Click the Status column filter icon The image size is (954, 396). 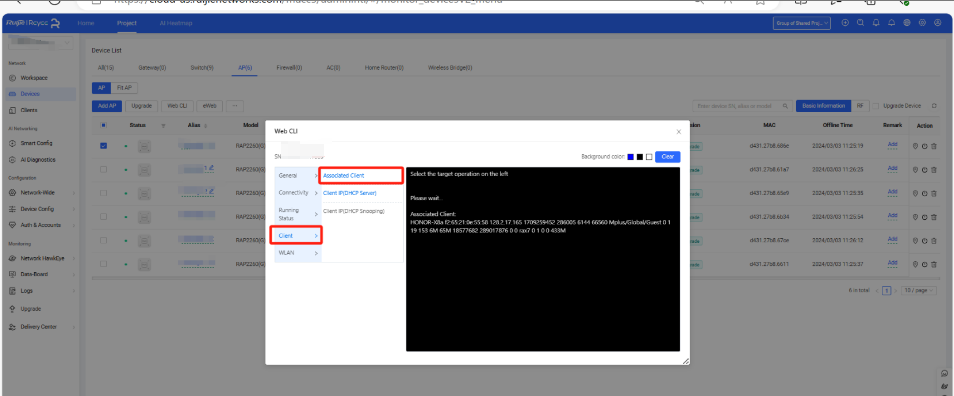point(163,125)
